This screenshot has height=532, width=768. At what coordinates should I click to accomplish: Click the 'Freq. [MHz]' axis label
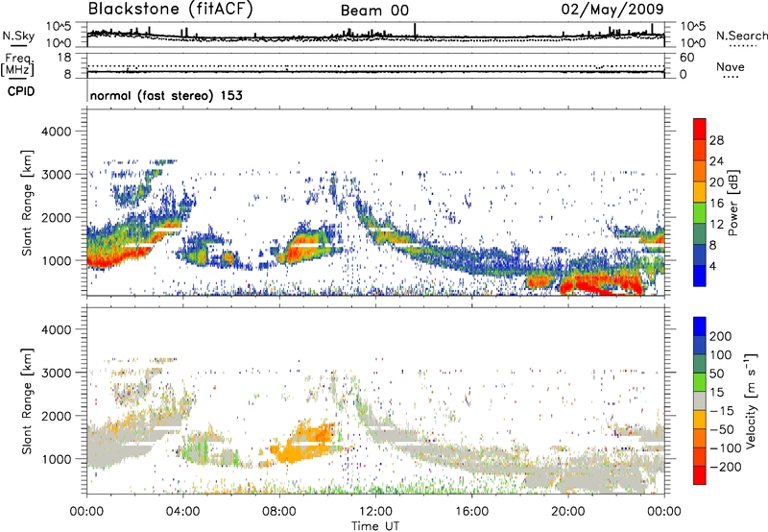17,65
